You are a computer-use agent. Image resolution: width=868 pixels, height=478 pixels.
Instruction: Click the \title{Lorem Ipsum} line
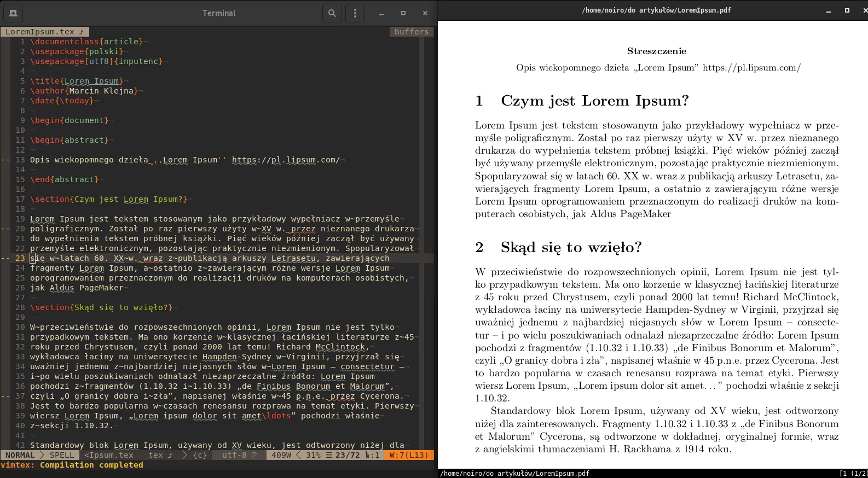pos(77,81)
